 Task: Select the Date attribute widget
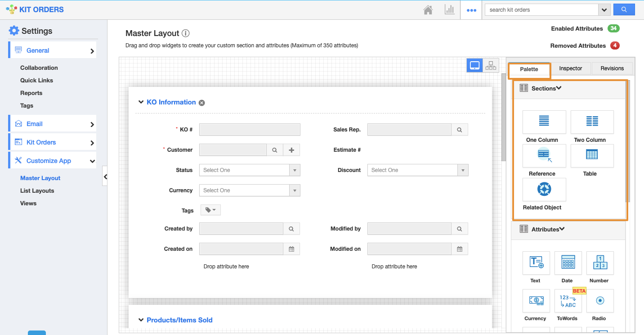point(568,263)
